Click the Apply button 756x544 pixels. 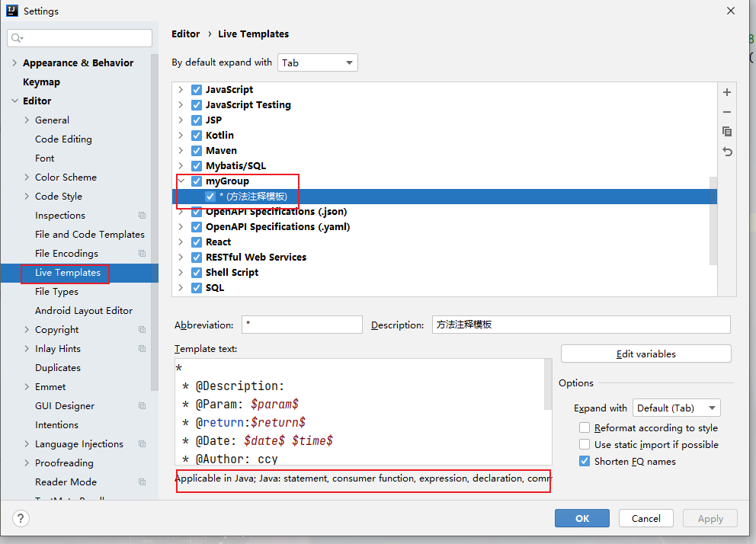tap(710, 518)
